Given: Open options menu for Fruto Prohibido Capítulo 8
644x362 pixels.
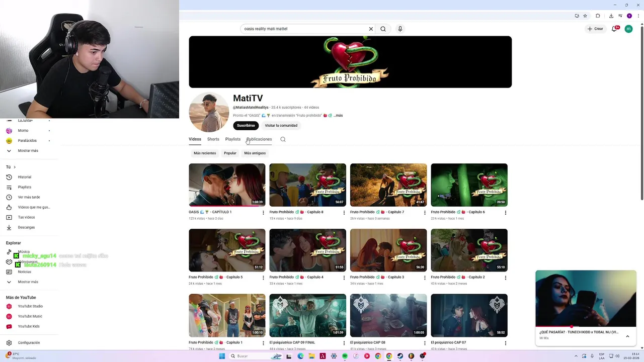Looking at the screenshot, I should [x=344, y=213].
